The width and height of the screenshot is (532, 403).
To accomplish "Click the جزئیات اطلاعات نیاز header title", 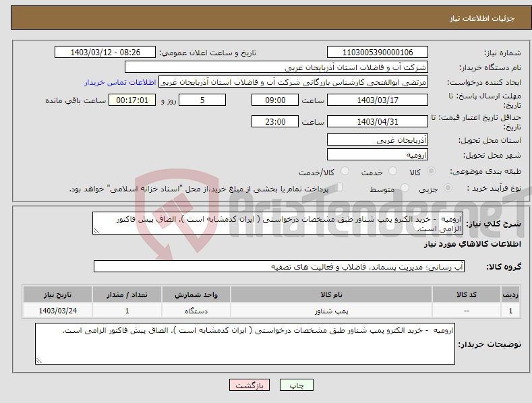I will point(482,18).
